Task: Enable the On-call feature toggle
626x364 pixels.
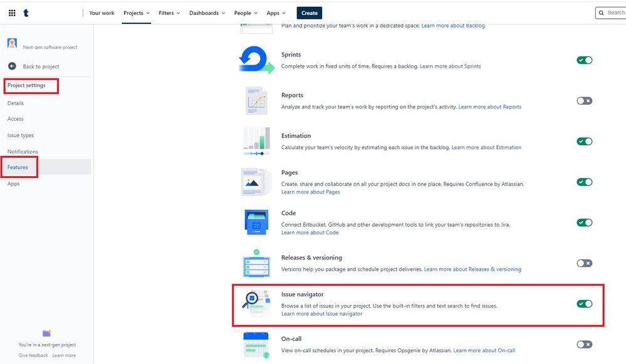Action: [585, 345]
